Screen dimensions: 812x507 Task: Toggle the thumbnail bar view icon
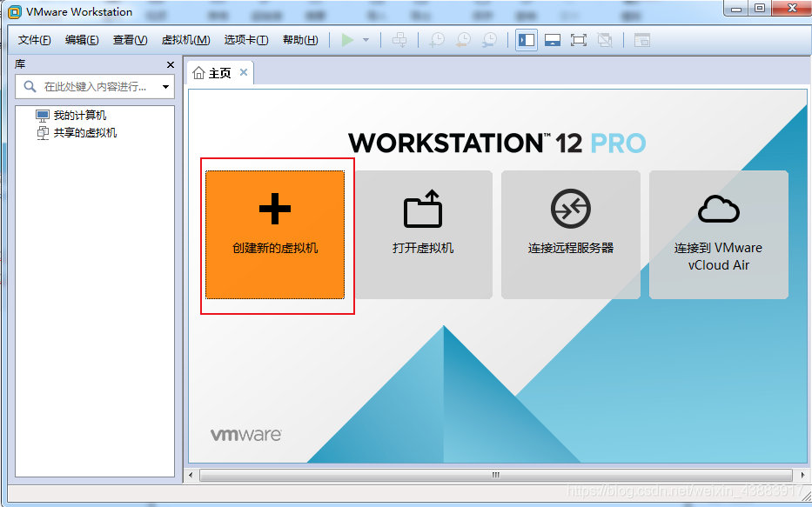553,40
